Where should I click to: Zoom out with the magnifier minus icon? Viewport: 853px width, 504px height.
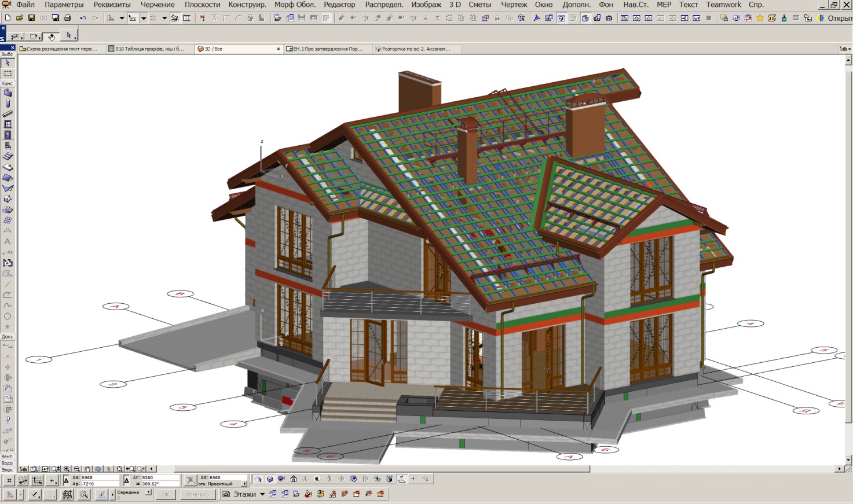[x=77, y=469]
